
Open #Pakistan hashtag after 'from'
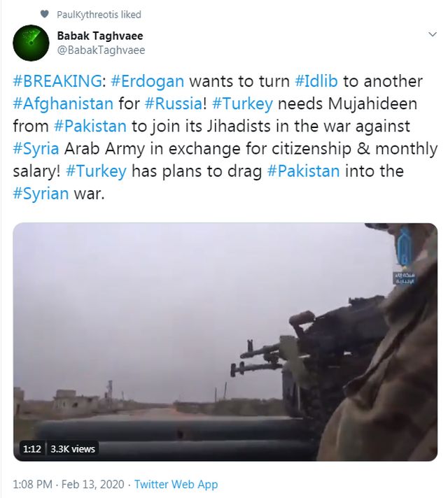coord(90,126)
